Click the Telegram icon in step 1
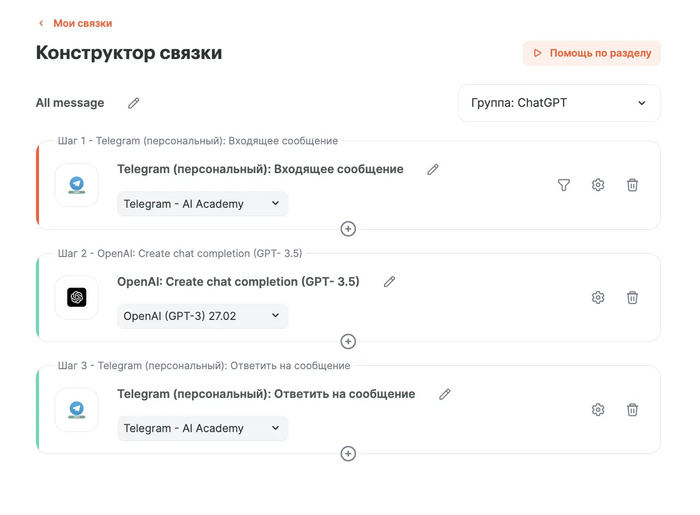This screenshot has width=700, height=515. pos(77,185)
